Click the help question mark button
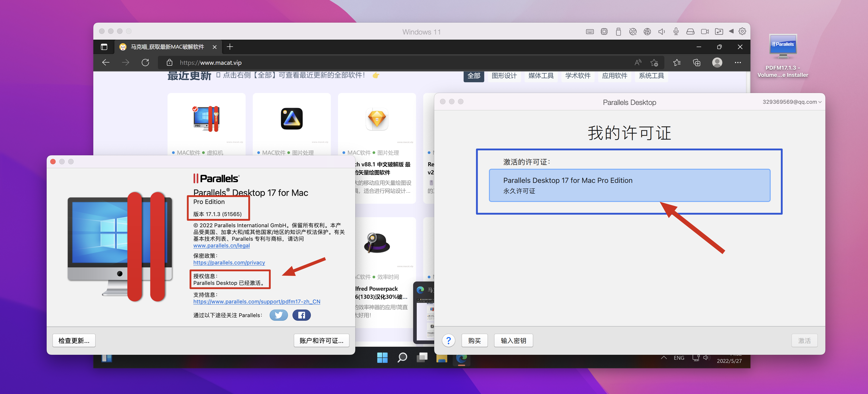Image resolution: width=868 pixels, height=394 pixels. pos(449,340)
